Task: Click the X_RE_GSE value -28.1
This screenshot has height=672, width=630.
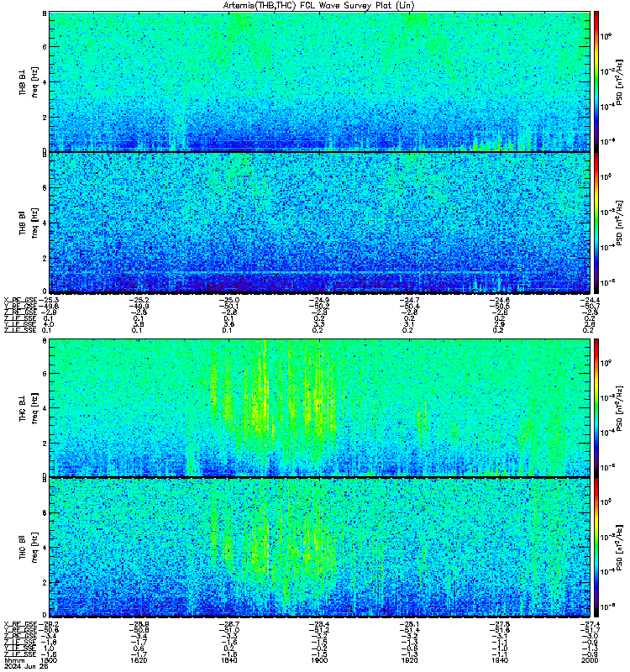Action: click(409, 624)
